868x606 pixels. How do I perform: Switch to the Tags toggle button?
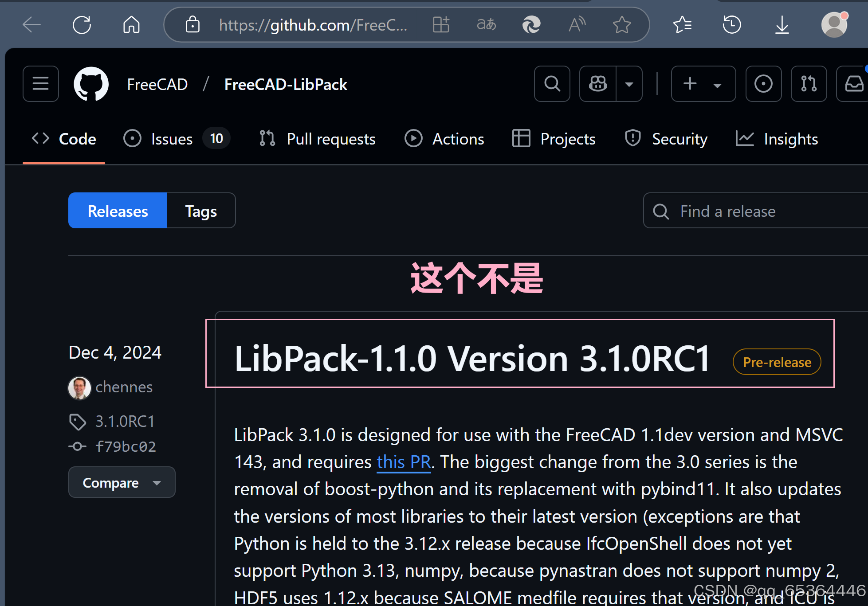click(201, 211)
